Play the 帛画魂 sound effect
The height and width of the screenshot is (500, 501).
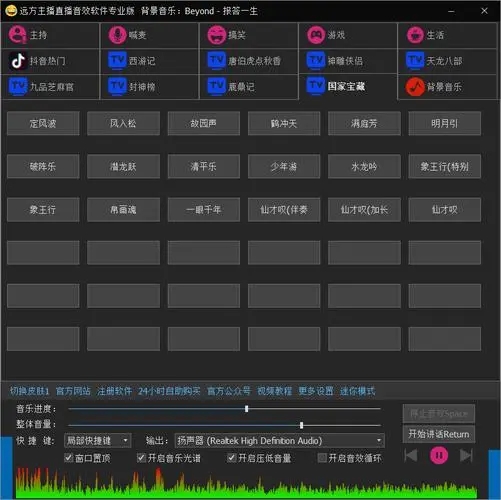[x=123, y=210]
